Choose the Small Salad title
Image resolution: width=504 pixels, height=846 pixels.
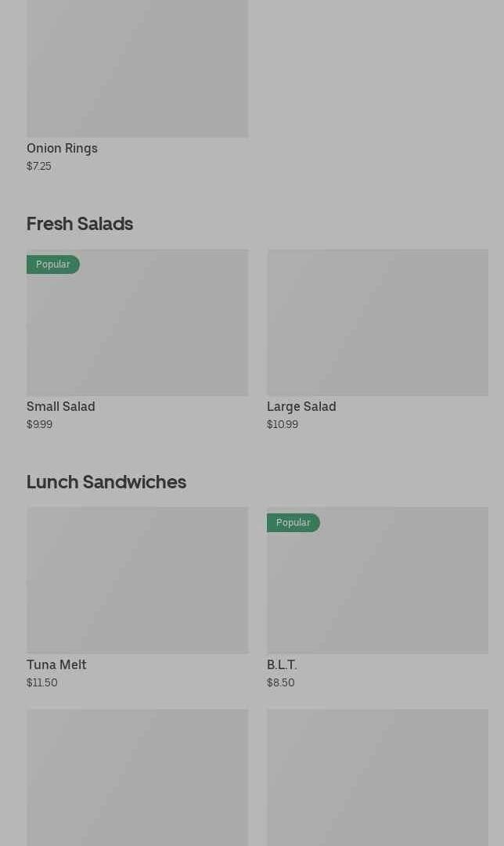coord(61,407)
